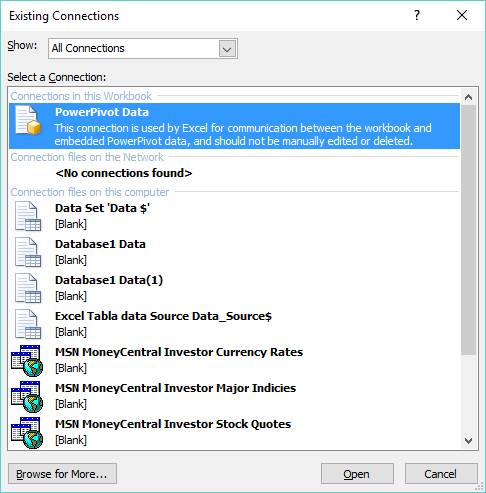Click the PowerPivot Data connection icon
The image size is (486, 493).
click(28, 120)
